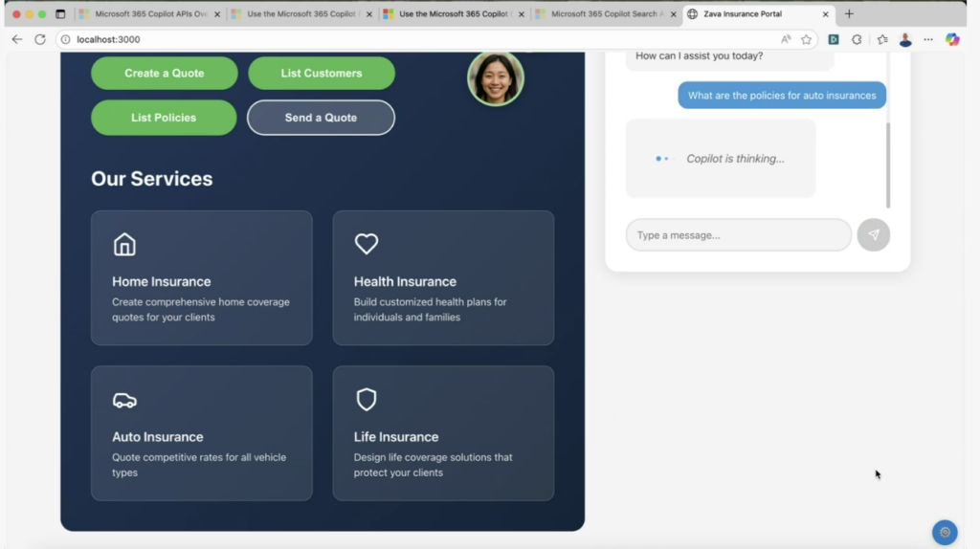
Task: Reload the page with refresh icon
Action: click(x=40, y=39)
